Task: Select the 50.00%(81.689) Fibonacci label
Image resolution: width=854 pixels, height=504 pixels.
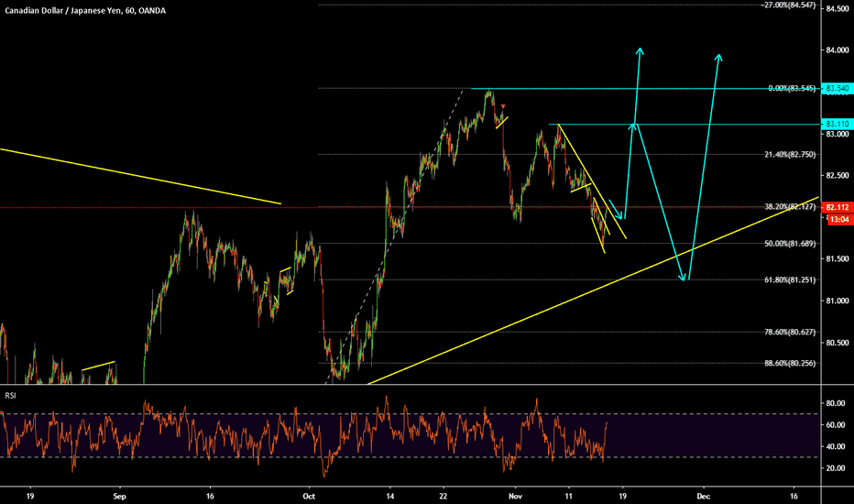Action: pyautogui.click(x=790, y=244)
